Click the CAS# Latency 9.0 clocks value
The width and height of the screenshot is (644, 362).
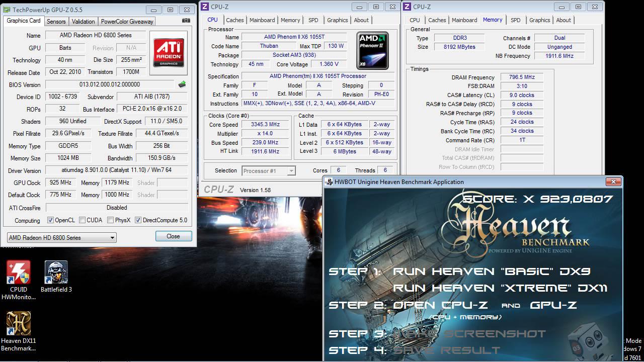click(x=521, y=95)
